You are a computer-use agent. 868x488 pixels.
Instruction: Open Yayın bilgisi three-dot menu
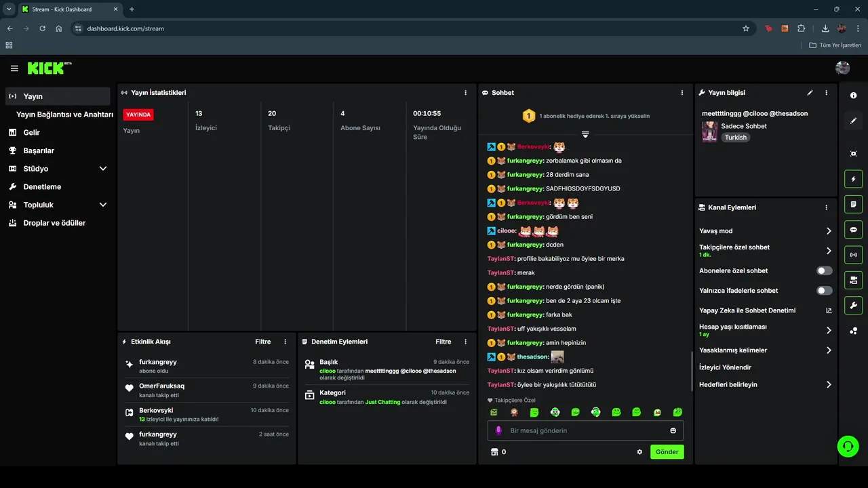click(826, 93)
